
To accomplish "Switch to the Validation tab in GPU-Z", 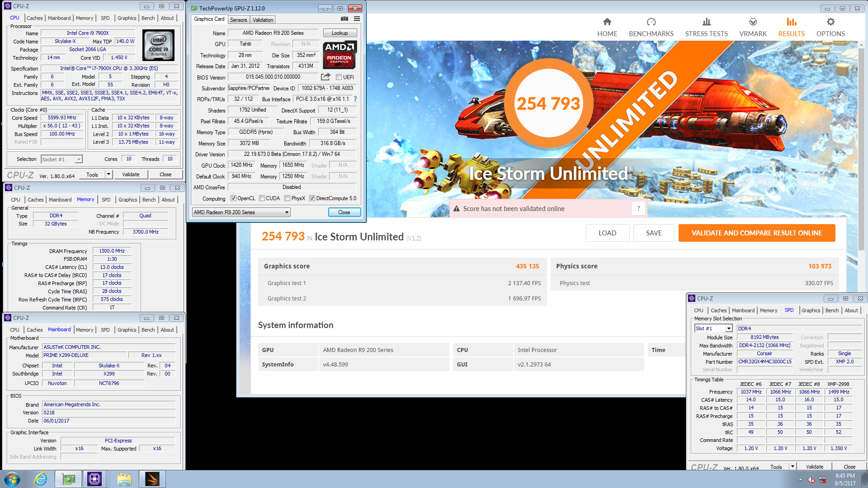I will coord(263,20).
